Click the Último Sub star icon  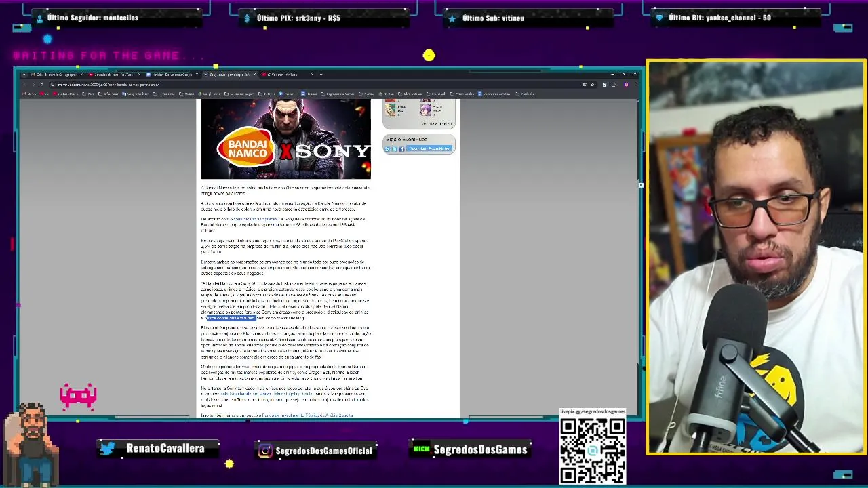[452, 18]
